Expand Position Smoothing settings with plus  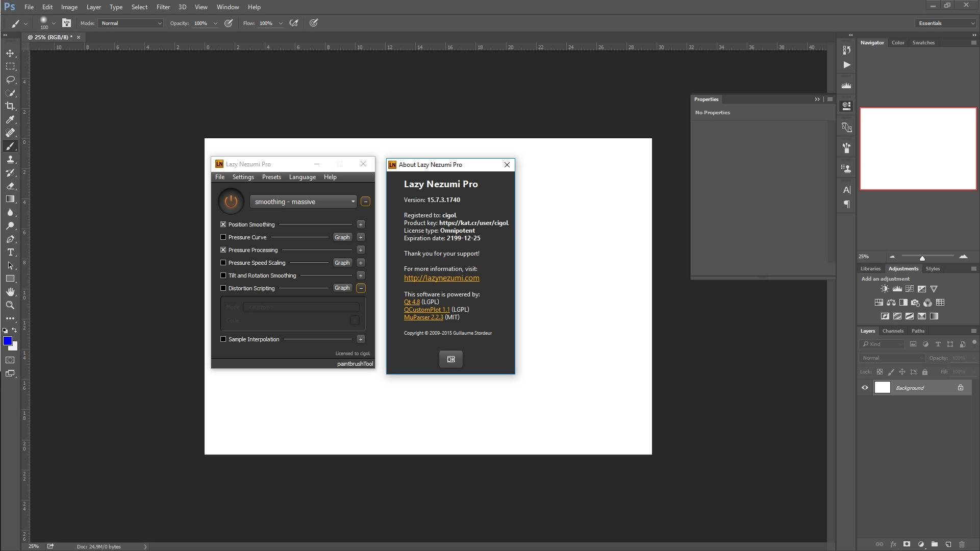(x=361, y=224)
